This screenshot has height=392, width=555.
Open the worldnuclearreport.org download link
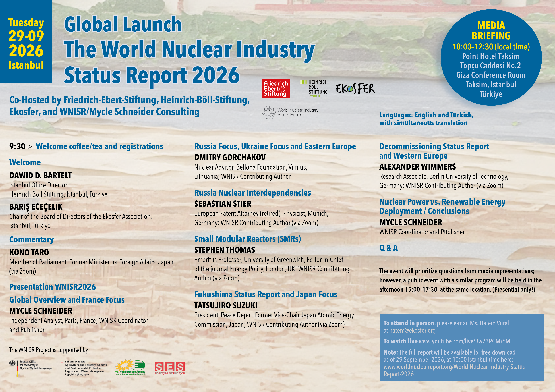tap(455, 370)
